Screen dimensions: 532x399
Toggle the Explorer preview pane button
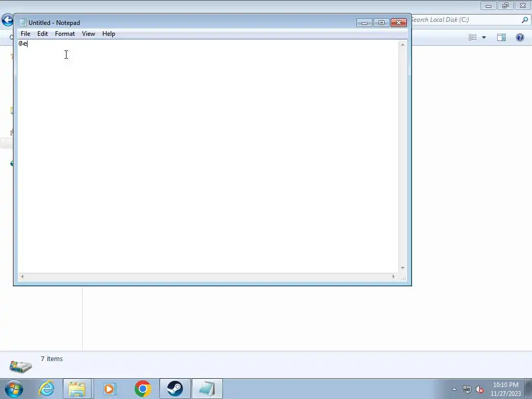pyautogui.click(x=501, y=37)
